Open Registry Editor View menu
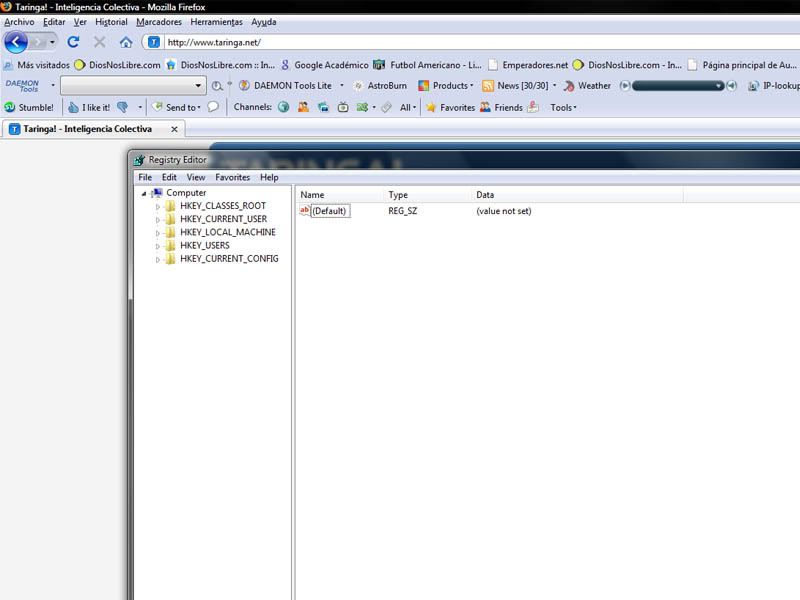Image resolution: width=800 pixels, height=600 pixels. (196, 177)
